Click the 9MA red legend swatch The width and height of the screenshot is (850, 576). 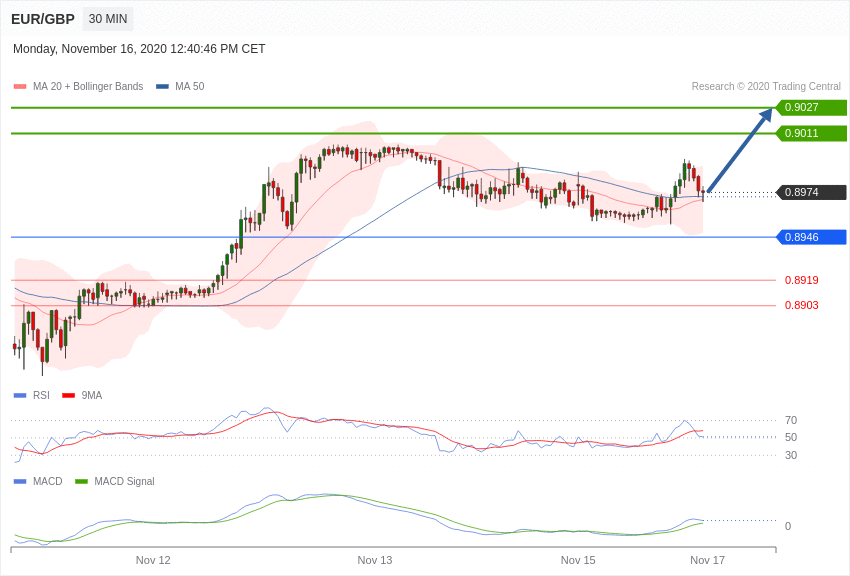[x=69, y=396]
